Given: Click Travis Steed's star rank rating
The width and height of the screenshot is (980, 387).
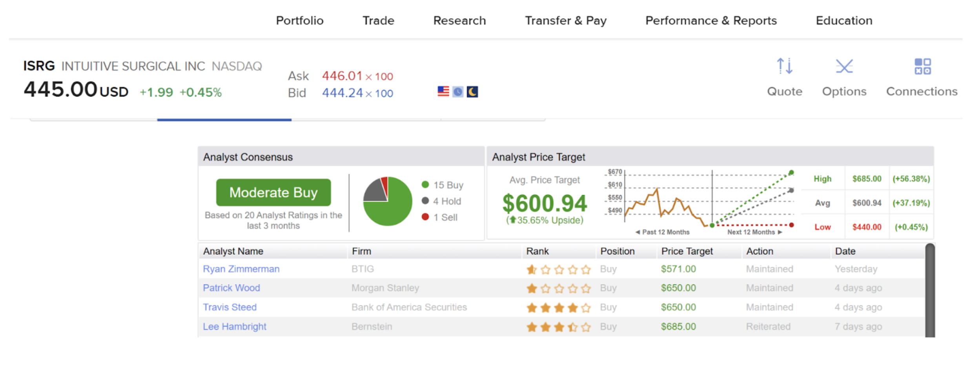Looking at the screenshot, I should pos(558,308).
